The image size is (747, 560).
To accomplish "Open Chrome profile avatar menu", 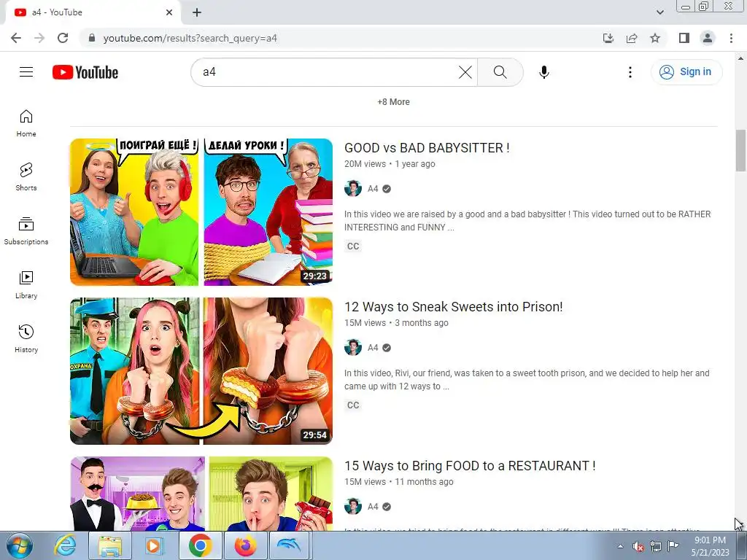I will point(708,38).
